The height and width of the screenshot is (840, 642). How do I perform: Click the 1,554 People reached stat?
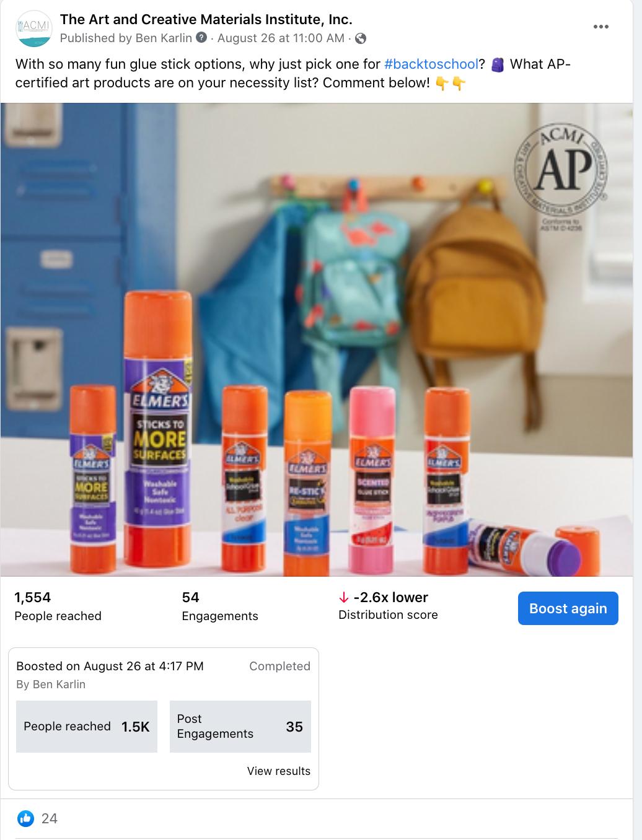58,606
